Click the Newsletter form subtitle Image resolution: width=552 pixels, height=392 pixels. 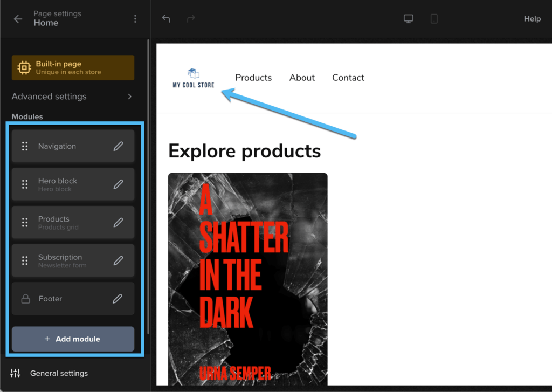(x=63, y=266)
